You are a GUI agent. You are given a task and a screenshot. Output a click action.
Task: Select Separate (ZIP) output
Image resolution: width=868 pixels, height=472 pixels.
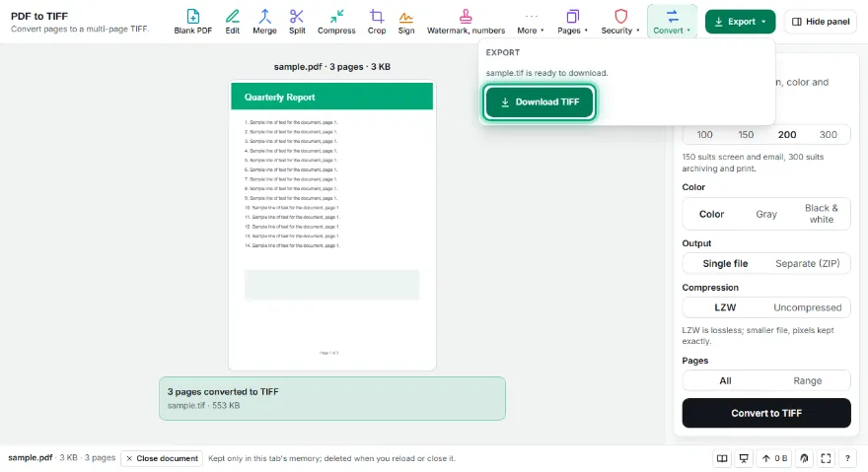(x=807, y=263)
